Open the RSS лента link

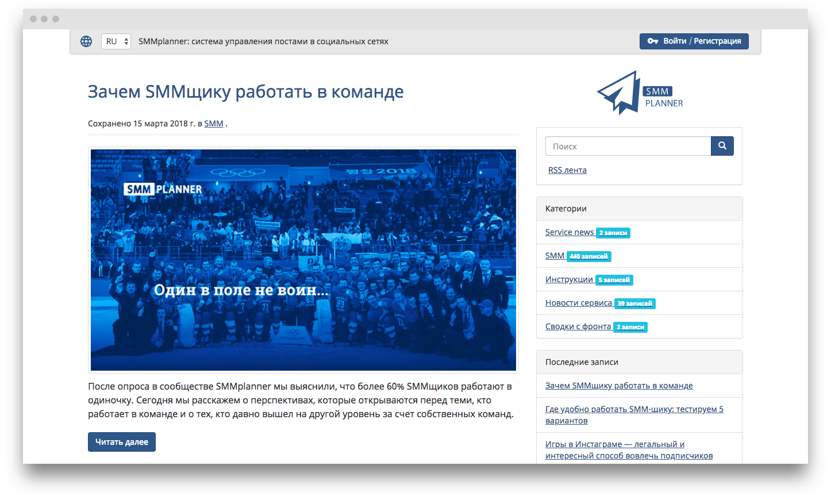click(x=567, y=170)
